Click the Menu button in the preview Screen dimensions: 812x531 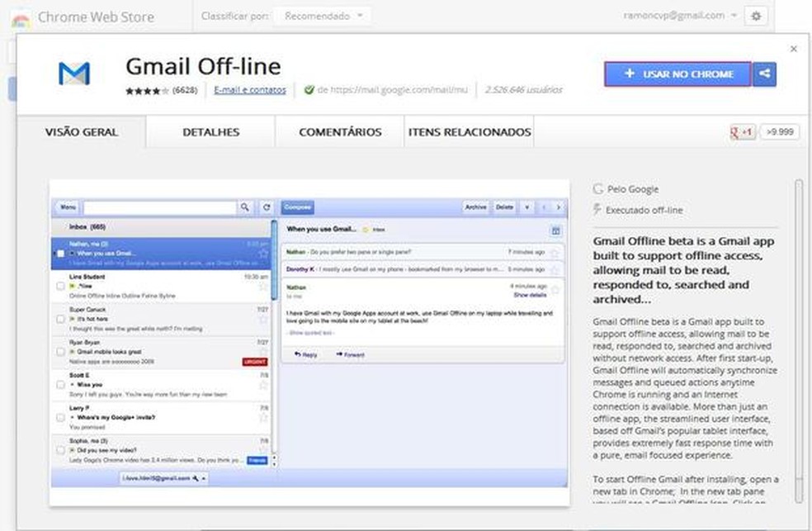pyautogui.click(x=68, y=207)
